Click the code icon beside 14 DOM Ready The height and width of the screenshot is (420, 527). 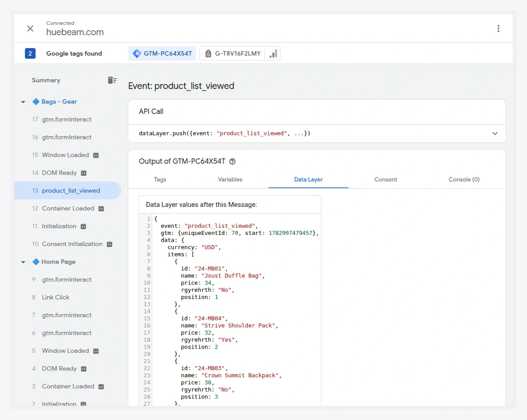click(84, 173)
